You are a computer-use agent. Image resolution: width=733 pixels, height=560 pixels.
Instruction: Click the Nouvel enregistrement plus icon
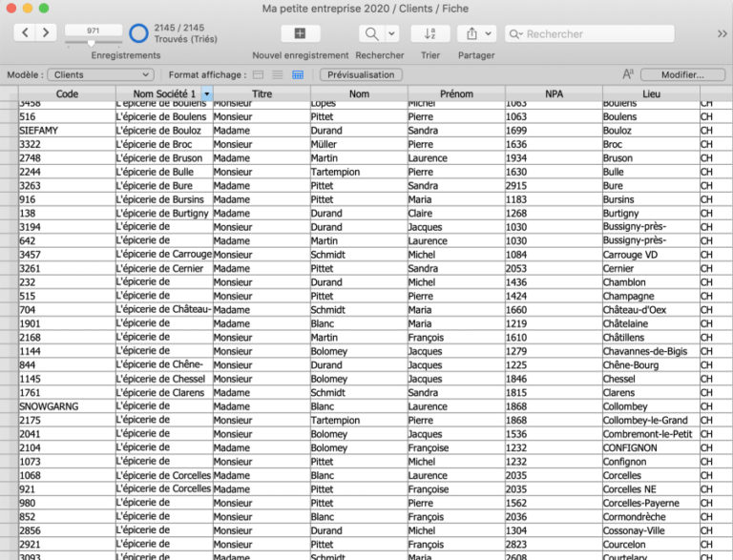(x=300, y=33)
